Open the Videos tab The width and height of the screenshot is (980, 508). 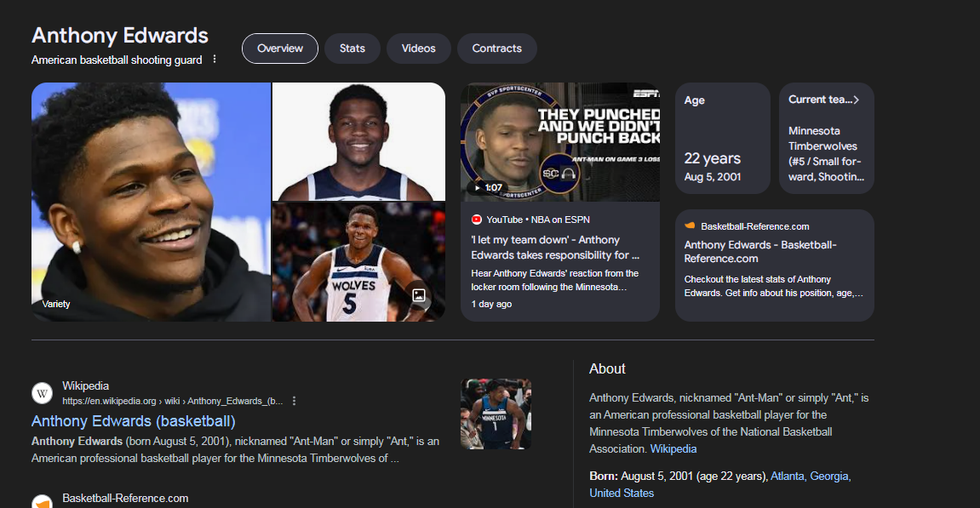(419, 49)
